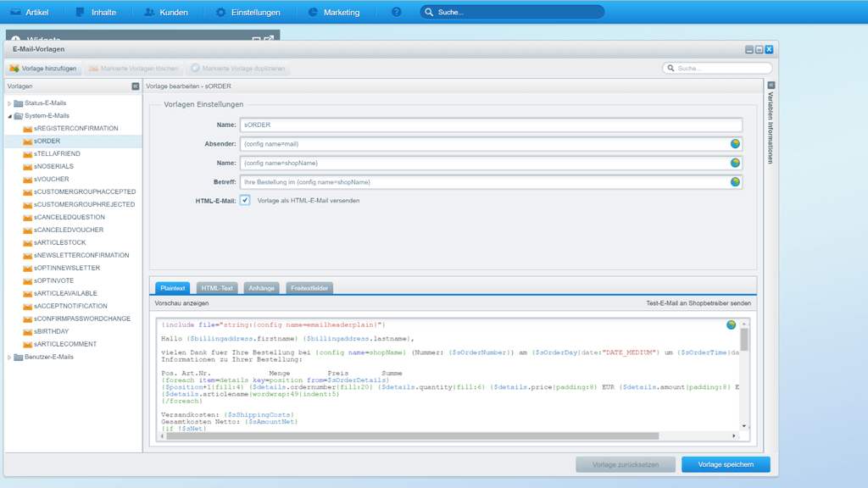868x488 pixels.
Task: Open the Marketing menu
Action: (x=334, y=12)
